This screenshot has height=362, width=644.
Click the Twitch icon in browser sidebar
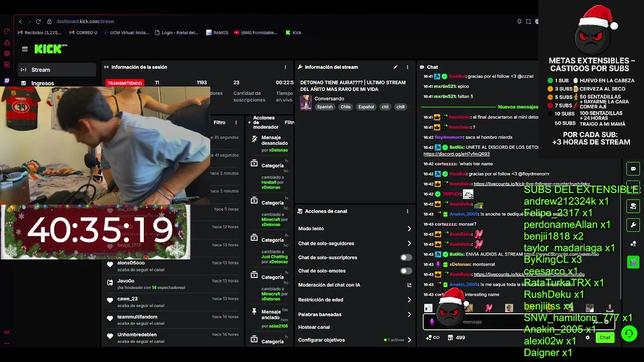(7, 80)
